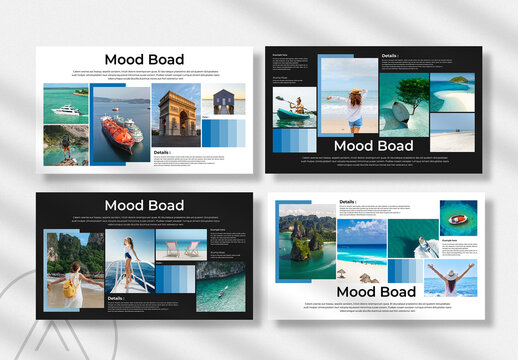Click the Mood Boad title on the karst islands slide
The width and height of the screenshot is (518, 360).
click(376, 292)
